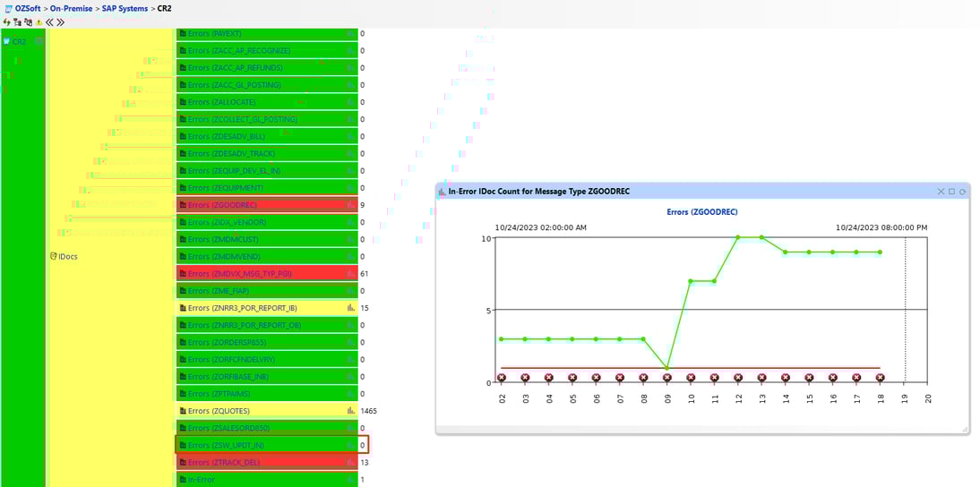Click the green data point at hour 12

[x=738, y=237]
